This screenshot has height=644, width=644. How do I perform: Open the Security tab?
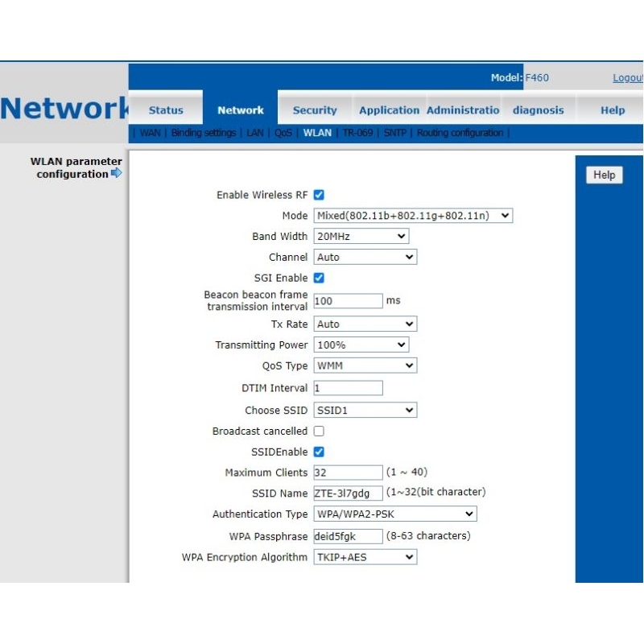click(x=315, y=110)
